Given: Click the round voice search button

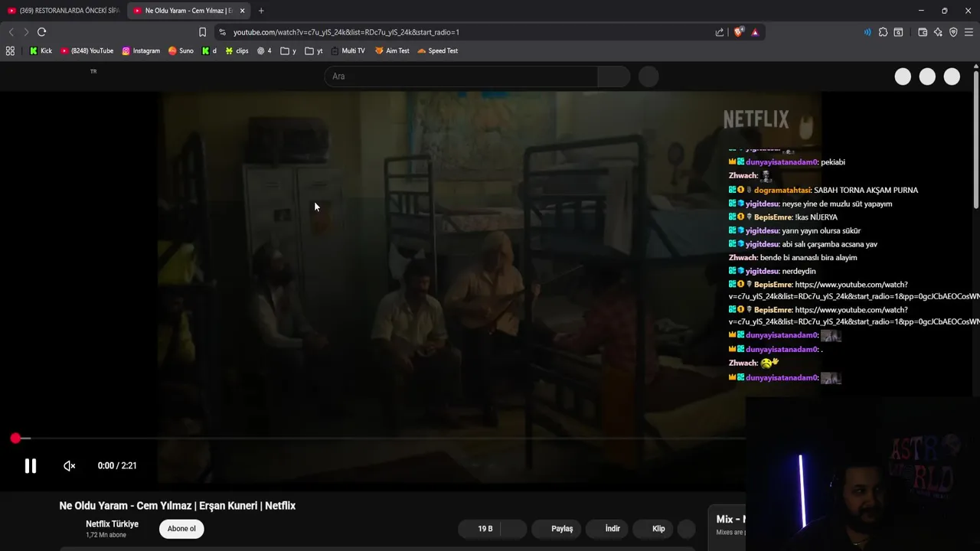Looking at the screenshot, I should tap(648, 77).
